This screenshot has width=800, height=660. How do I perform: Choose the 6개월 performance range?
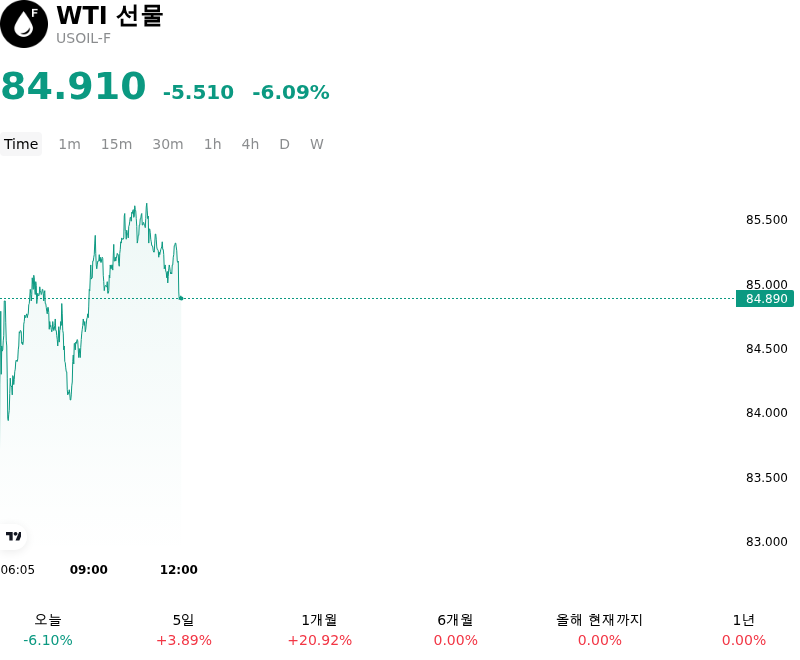coord(456,630)
